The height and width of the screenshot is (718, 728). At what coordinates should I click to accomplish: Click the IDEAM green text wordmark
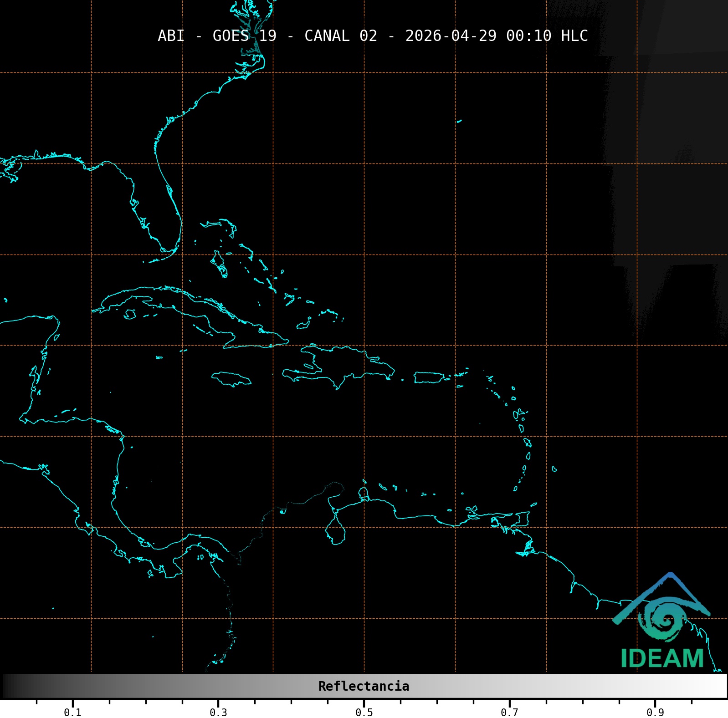[x=662, y=659]
